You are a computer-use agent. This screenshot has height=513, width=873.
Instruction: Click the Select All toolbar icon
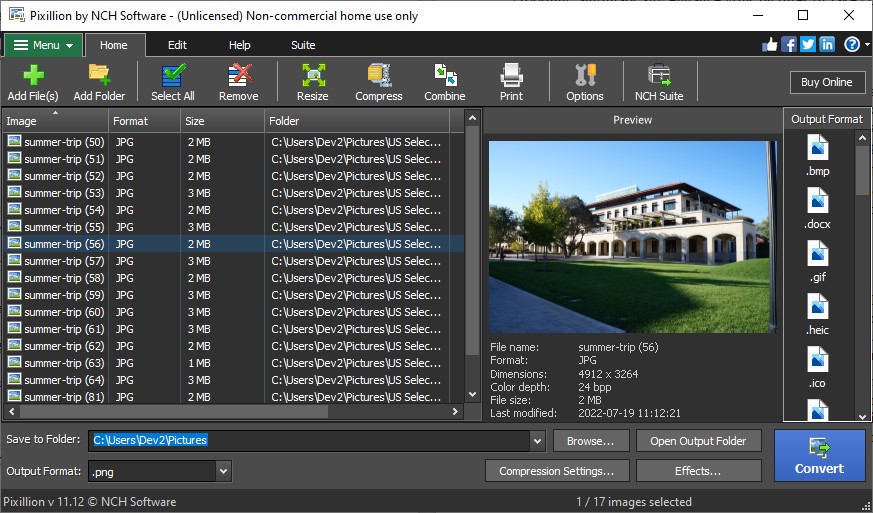[173, 82]
